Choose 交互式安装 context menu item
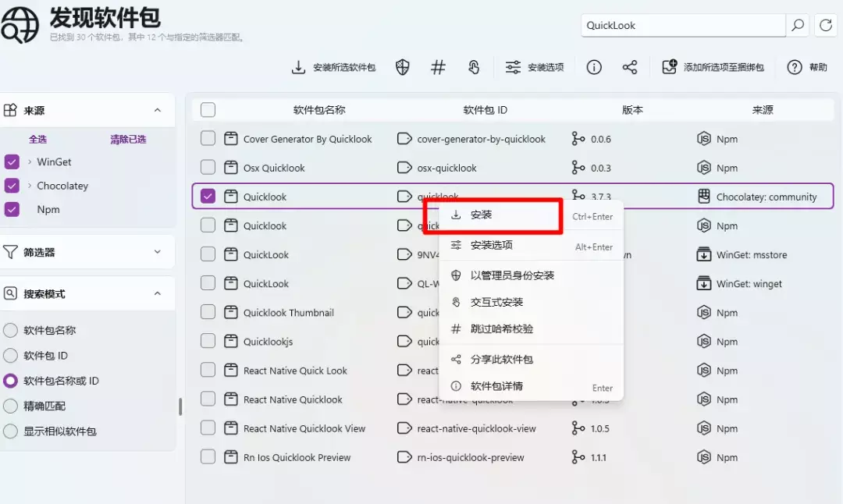843x504 pixels. click(532, 302)
